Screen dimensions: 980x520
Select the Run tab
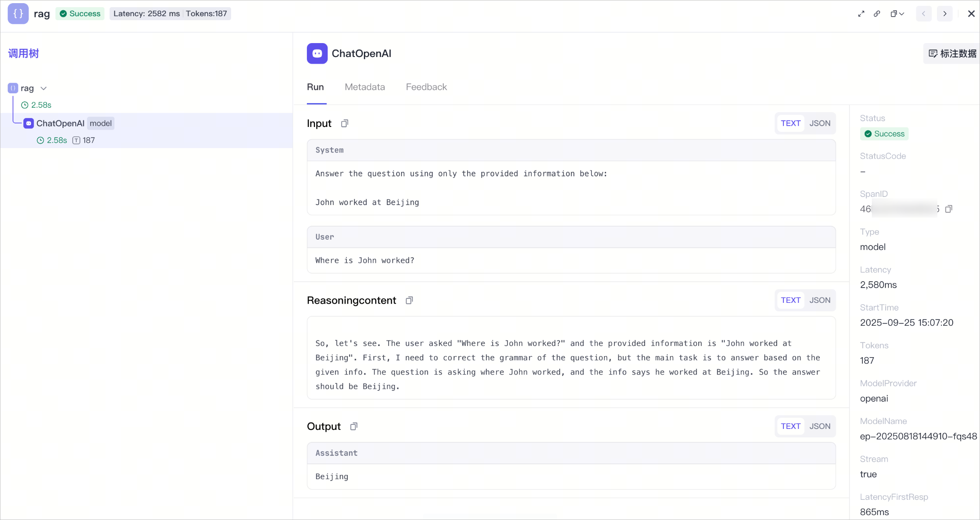pos(315,87)
